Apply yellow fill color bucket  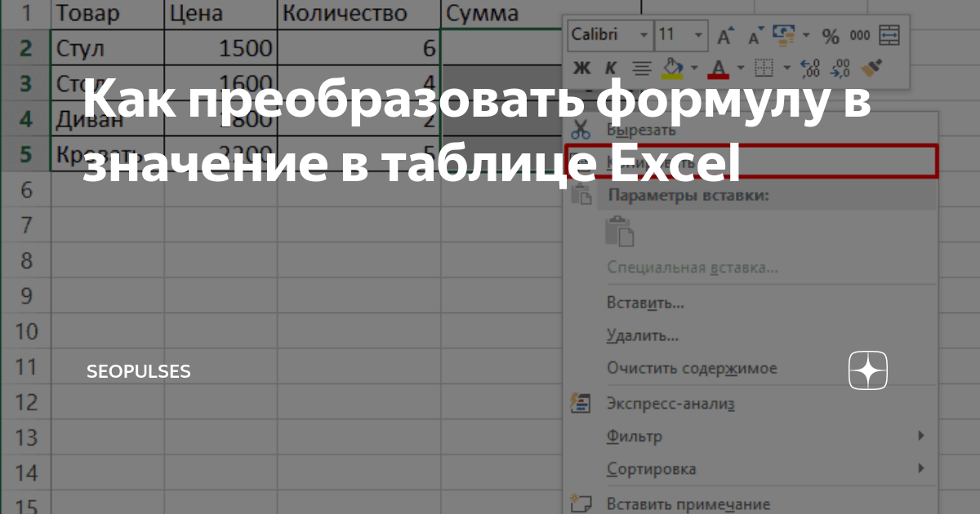[x=673, y=67]
